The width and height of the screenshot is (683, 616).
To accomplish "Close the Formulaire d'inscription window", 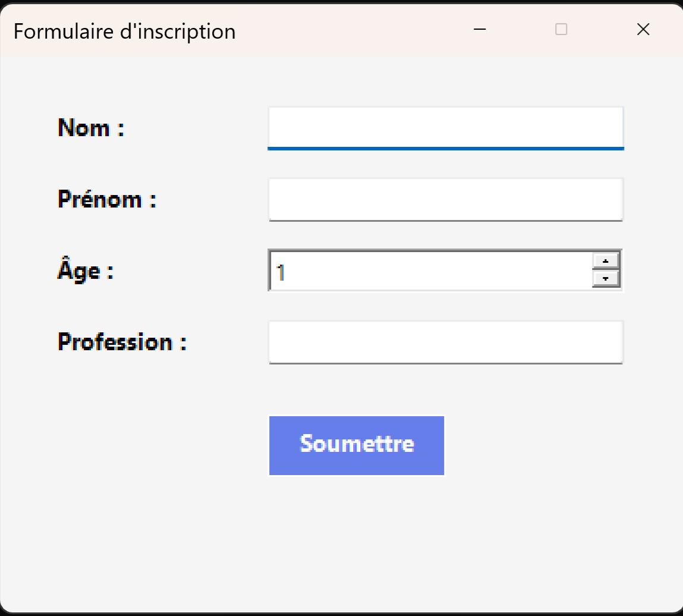I will pyautogui.click(x=643, y=29).
